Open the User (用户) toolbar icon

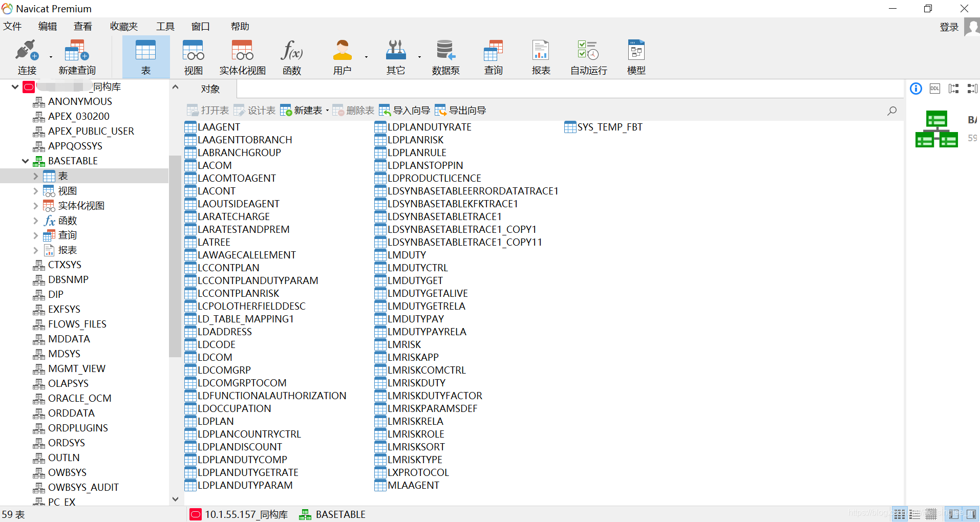pyautogui.click(x=342, y=57)
